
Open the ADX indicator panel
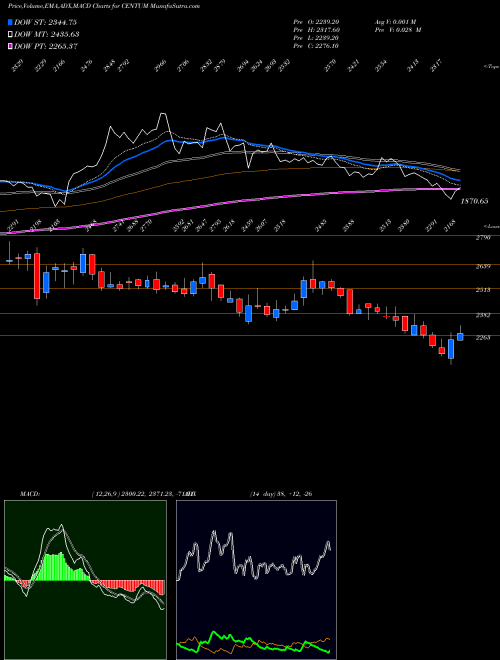coord(256,580)
